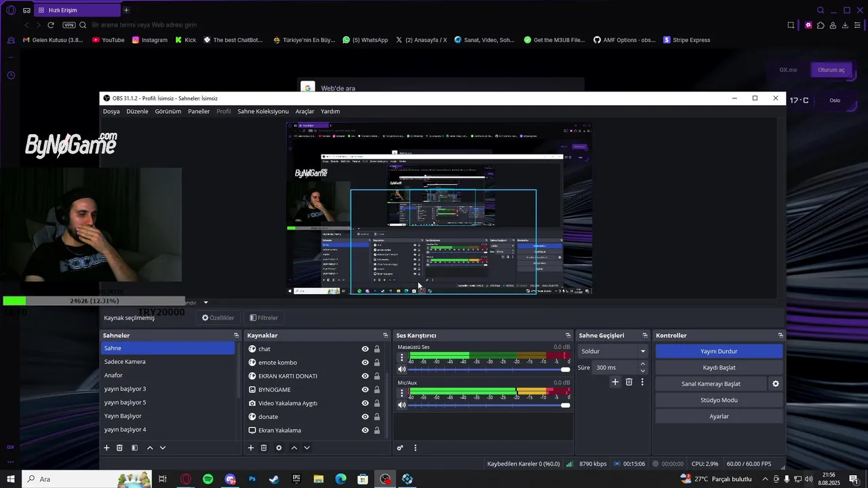Remove selected source with the trash icon
Viewport: 868px width, 488px height.
click(x=264, y=448)
